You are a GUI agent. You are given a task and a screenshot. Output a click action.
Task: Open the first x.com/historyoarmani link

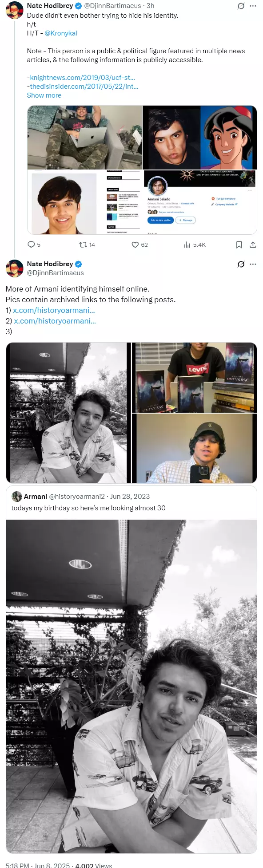[54, 310]
